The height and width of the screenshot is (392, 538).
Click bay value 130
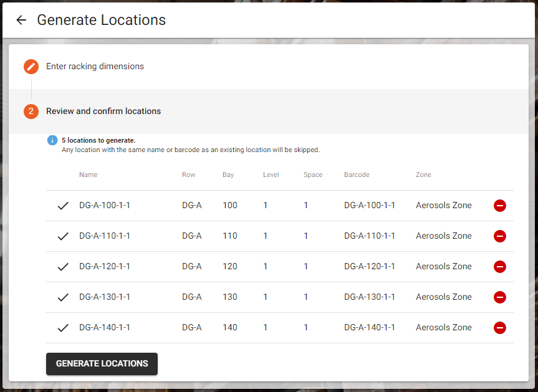point(230,297)
